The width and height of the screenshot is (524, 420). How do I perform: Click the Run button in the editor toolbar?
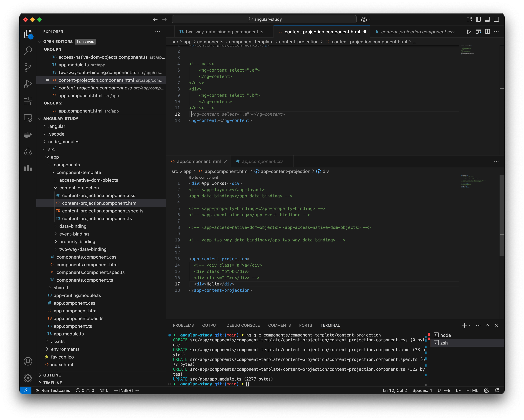coord(469,32)
